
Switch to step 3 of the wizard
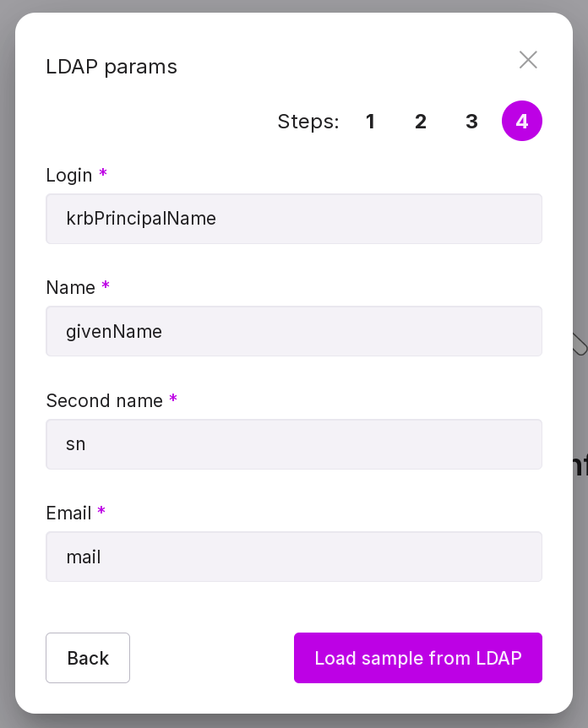pyautogui.click(x=471, y=122)
